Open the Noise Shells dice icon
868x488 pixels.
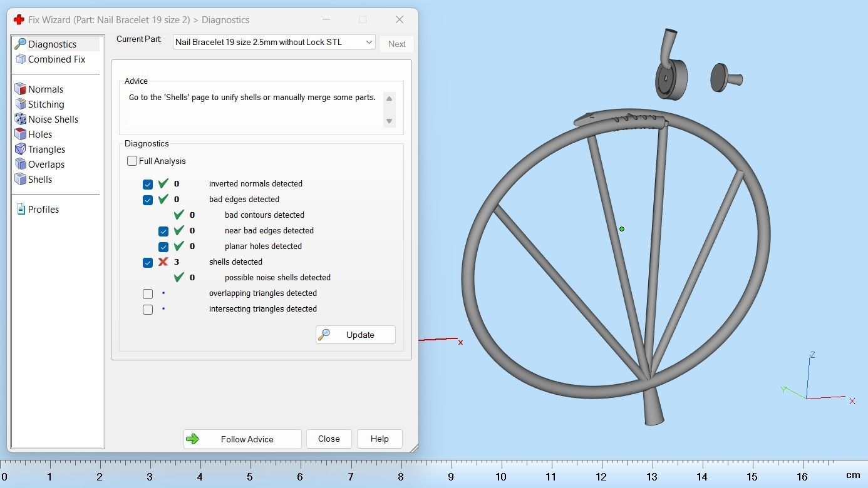pos(21,119)
